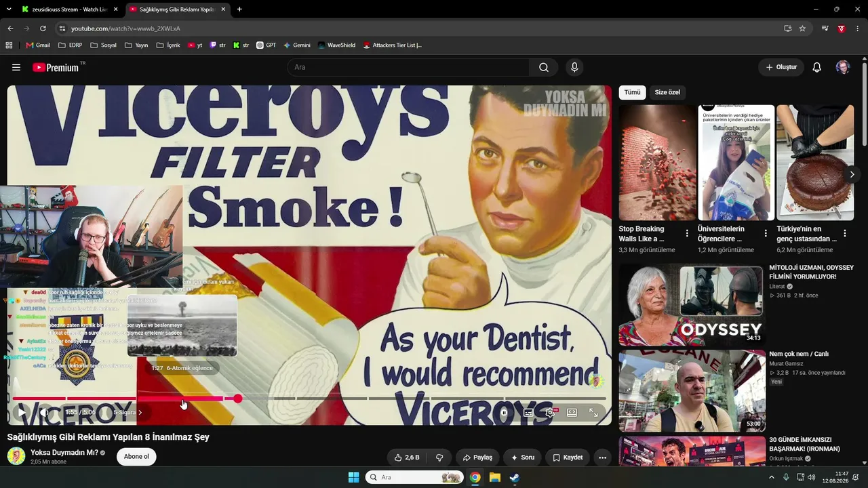Open Üniversitelerin Öğrencilere Short thumbnail
Viewport: 868px width, 488px height.
point(736,163)
